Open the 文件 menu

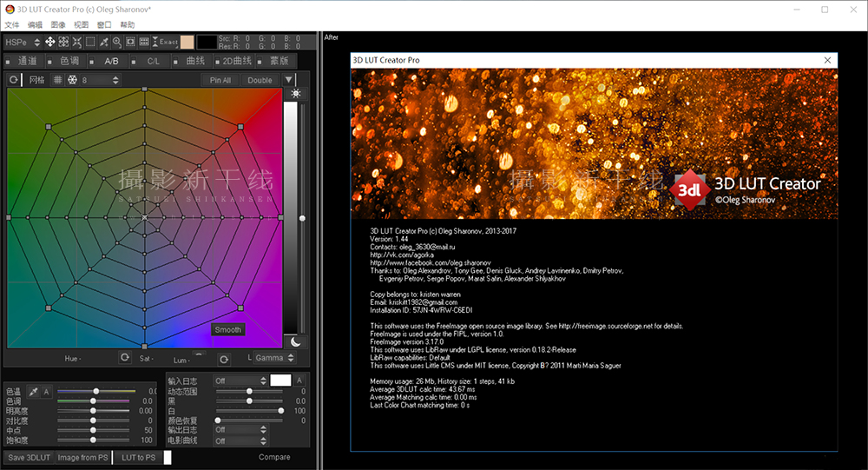(x=12, y=24)
